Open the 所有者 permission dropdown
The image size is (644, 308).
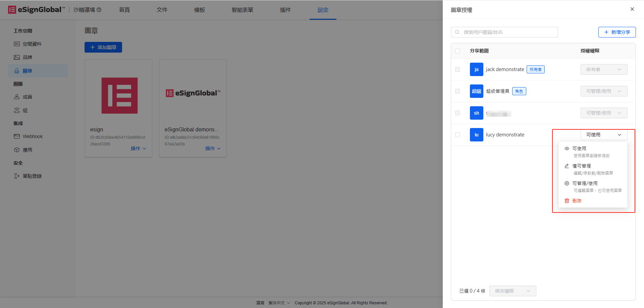coord(604,69)
